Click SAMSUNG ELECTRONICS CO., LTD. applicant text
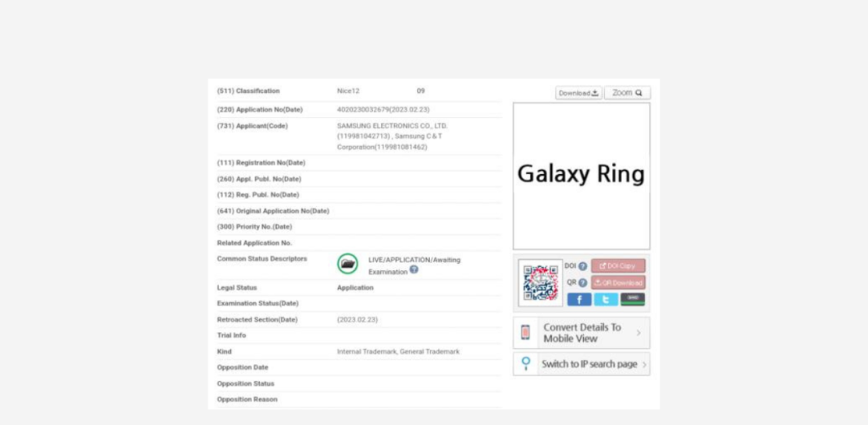This screenshot has width=868, height=425. click(x=392, y=125)
